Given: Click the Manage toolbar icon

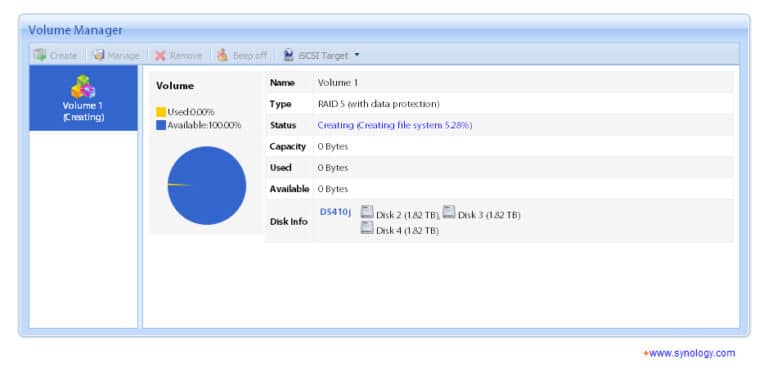Looking at the screenshot, I should click(99, 55).
